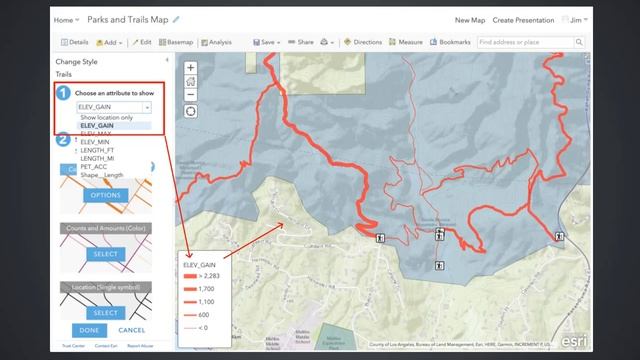Edit map title pencil icon

click(176, 19)
